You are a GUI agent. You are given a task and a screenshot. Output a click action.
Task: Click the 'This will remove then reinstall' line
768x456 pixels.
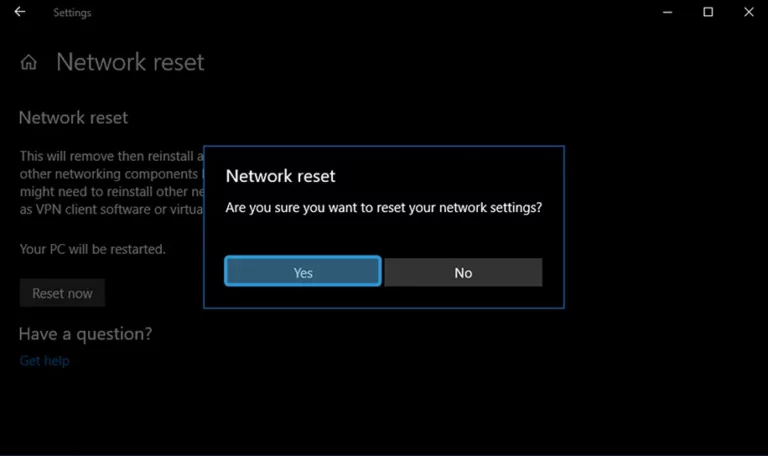[112, 156]
